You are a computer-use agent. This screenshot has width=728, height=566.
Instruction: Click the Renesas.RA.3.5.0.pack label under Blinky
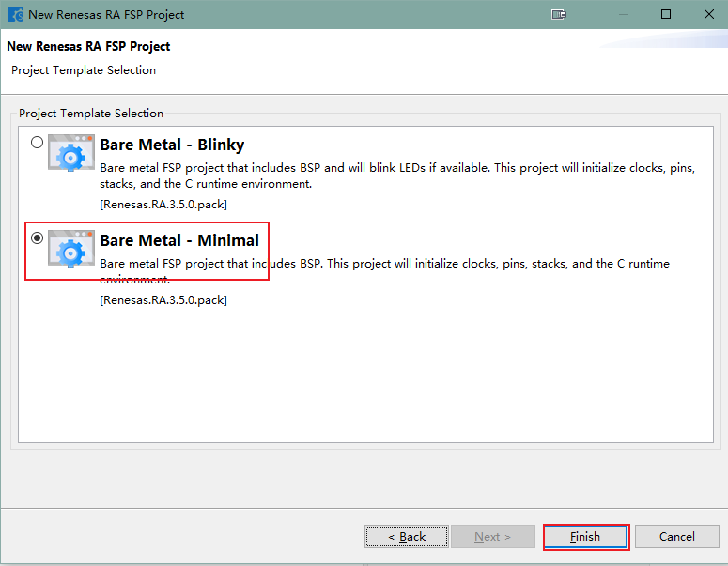click(x=163, y=204)
